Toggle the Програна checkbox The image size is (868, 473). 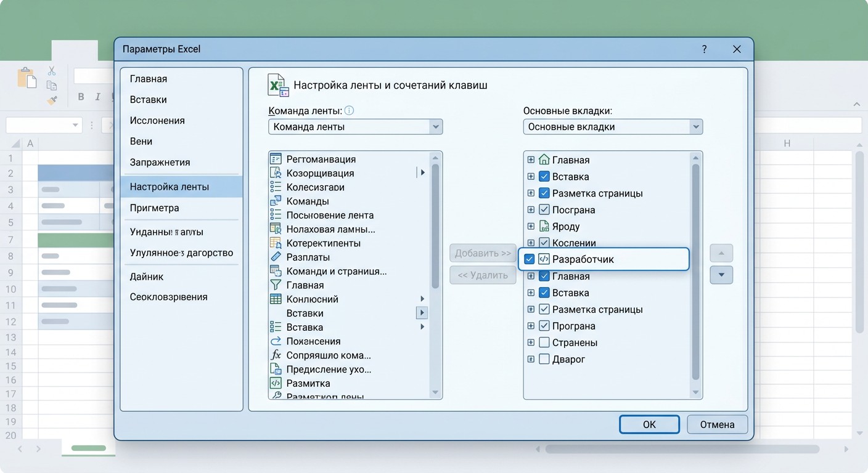[544, 326]
